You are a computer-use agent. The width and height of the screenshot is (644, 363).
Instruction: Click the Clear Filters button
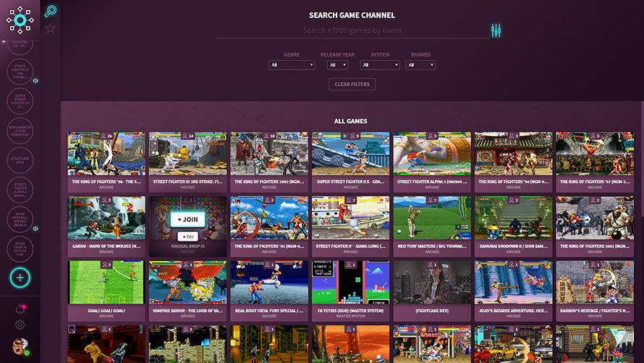pyautogui.click(x=352, y=84)
